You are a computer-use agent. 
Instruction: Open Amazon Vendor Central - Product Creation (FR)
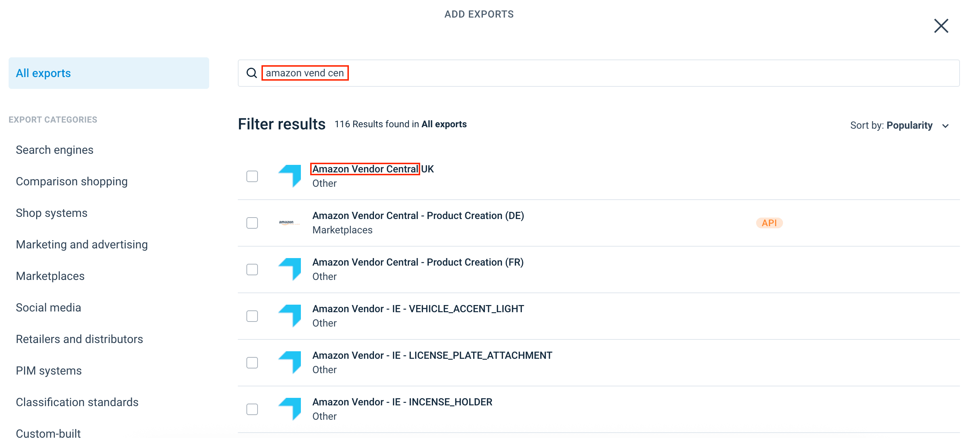click(x=418, y=262)
